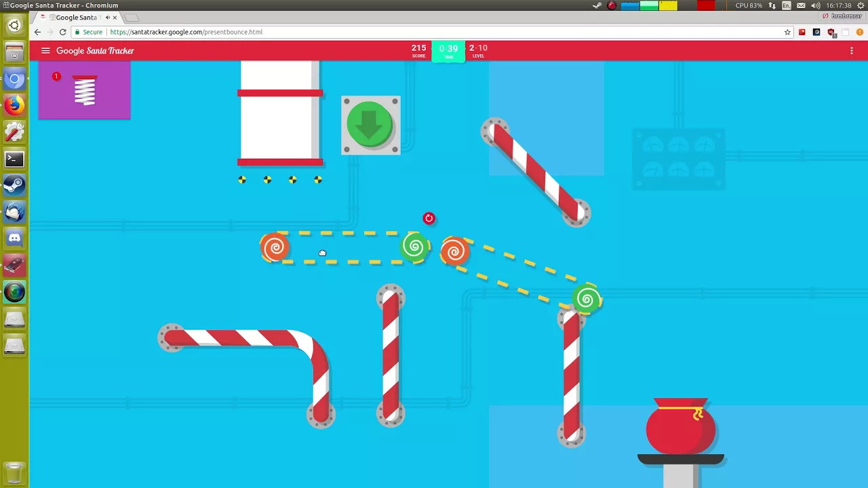The image size is (868, 488).
Task: Reload the page with the refresh icon
Action: (62, 32)
